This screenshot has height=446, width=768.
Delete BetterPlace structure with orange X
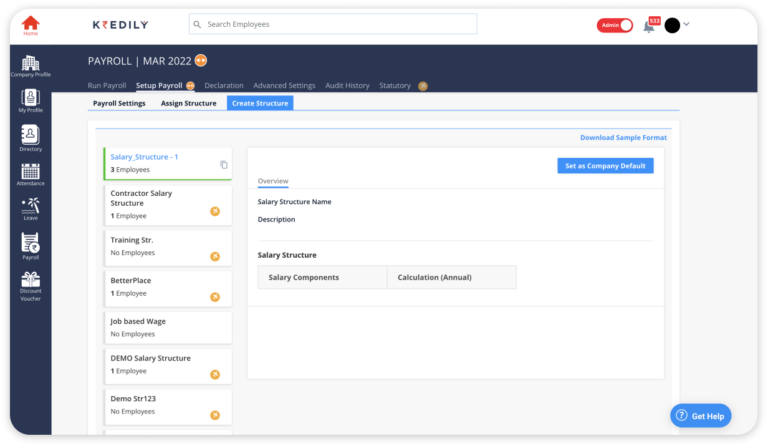[x=215, y=297]
